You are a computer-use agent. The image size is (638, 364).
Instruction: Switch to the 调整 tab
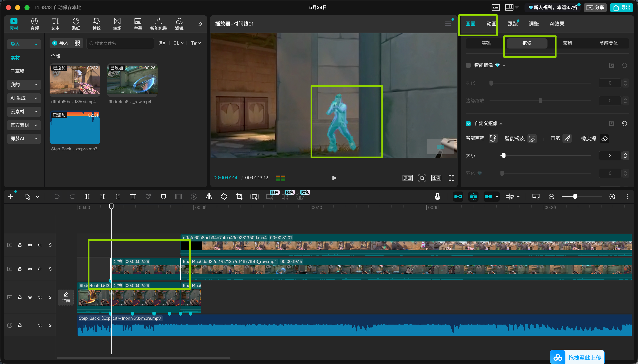pos(533,24)
